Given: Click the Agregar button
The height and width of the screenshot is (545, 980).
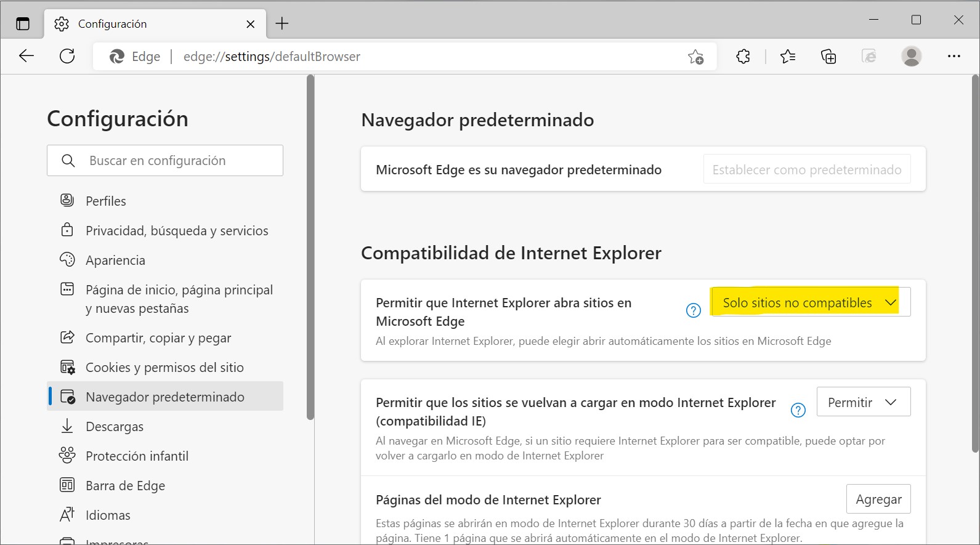Looking at the screenshot, I should 879,499.
